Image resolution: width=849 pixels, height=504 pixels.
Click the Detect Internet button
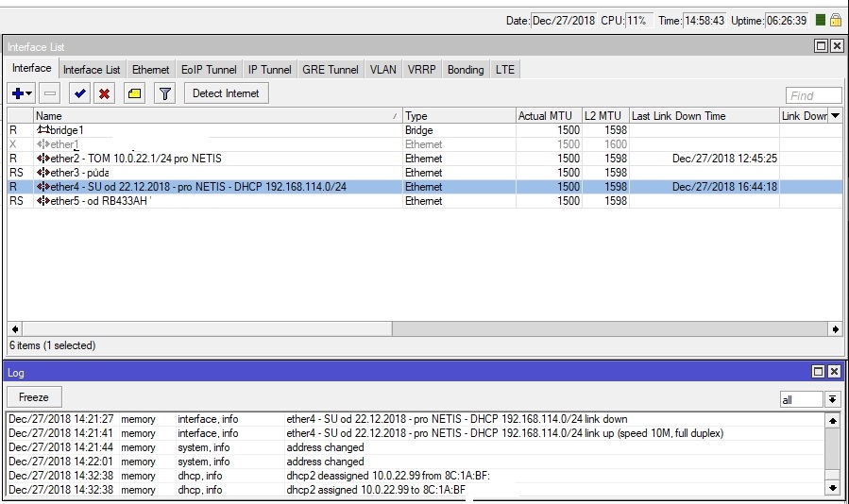(226, 93)
